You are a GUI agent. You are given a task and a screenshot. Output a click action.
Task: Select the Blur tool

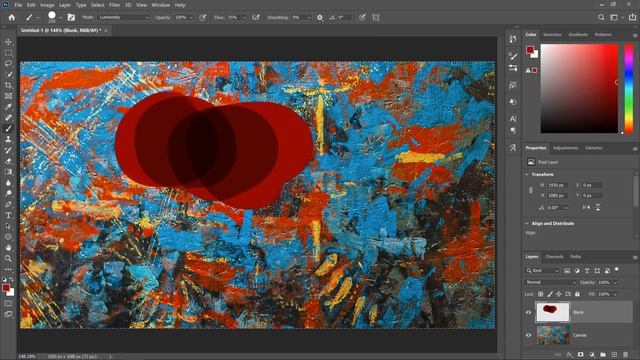coord(8,182)
